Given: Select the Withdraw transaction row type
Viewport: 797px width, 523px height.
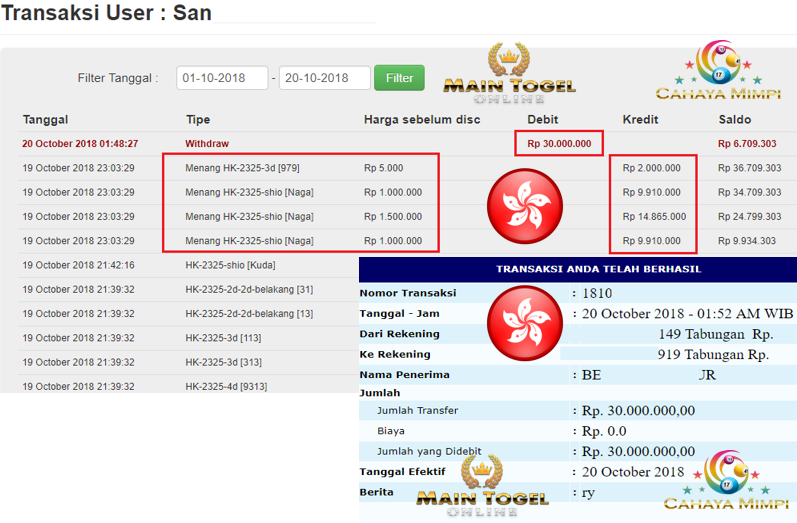Looking at the screenshot, I should [x=207, y=144].
